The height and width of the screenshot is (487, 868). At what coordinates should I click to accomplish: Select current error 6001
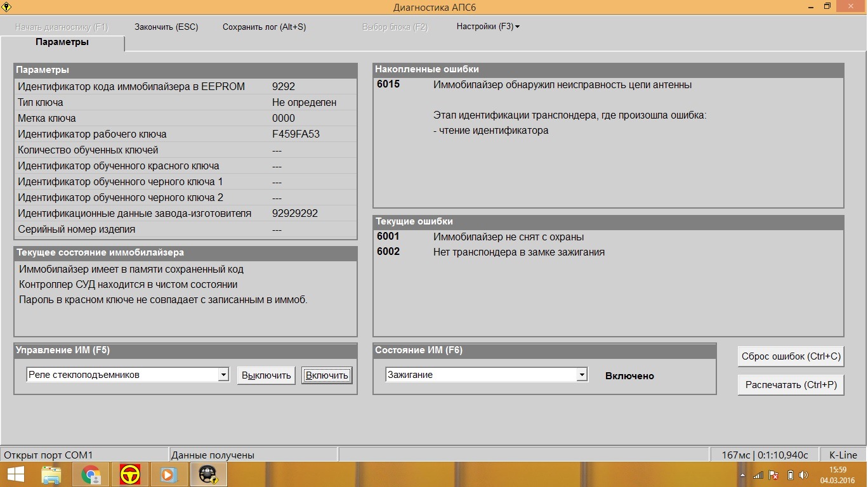tap(608, 237)
